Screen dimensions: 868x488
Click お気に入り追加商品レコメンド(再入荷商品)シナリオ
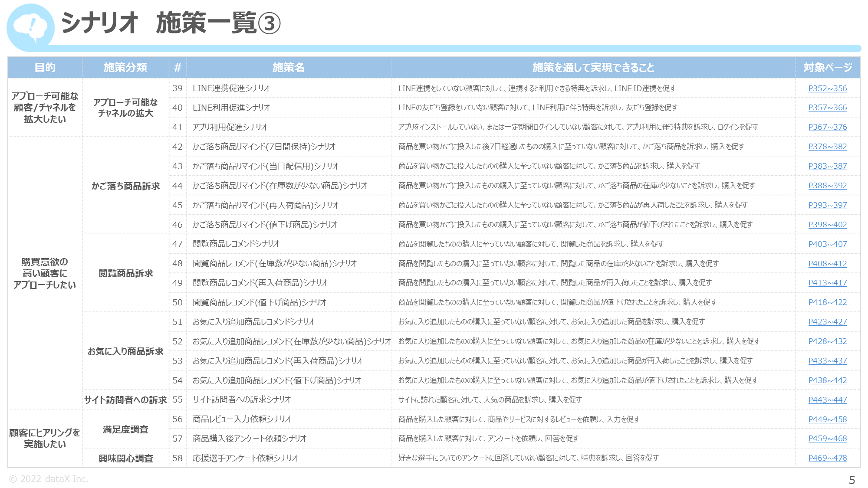[x=278, y=361]
